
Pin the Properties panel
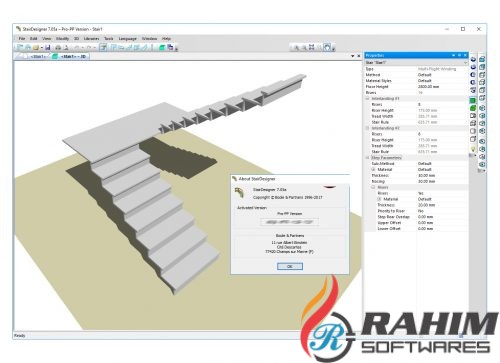click(459, 55)
